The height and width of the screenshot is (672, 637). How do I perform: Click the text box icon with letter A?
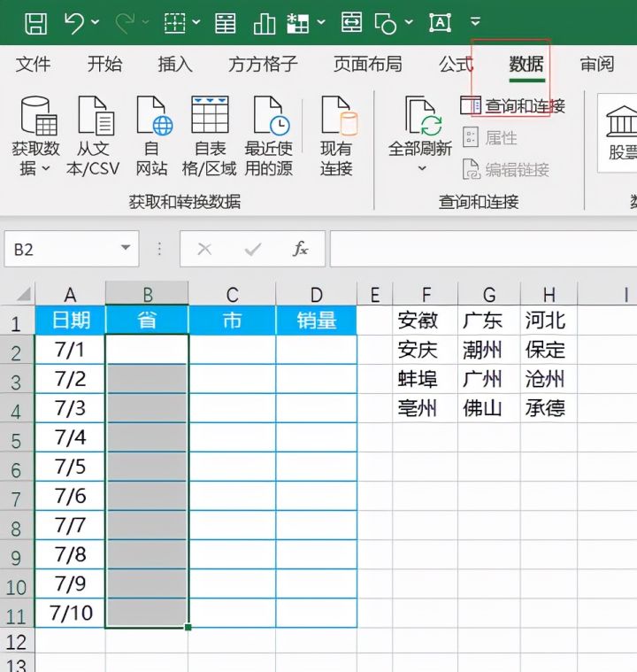440,22
